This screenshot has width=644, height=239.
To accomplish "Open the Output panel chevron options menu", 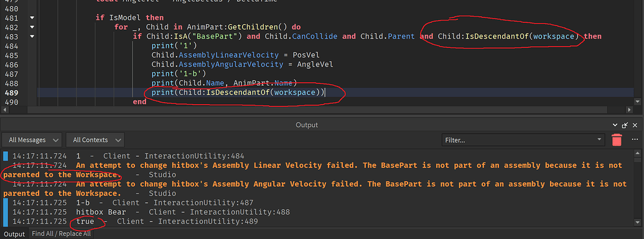I will point(615,125).
